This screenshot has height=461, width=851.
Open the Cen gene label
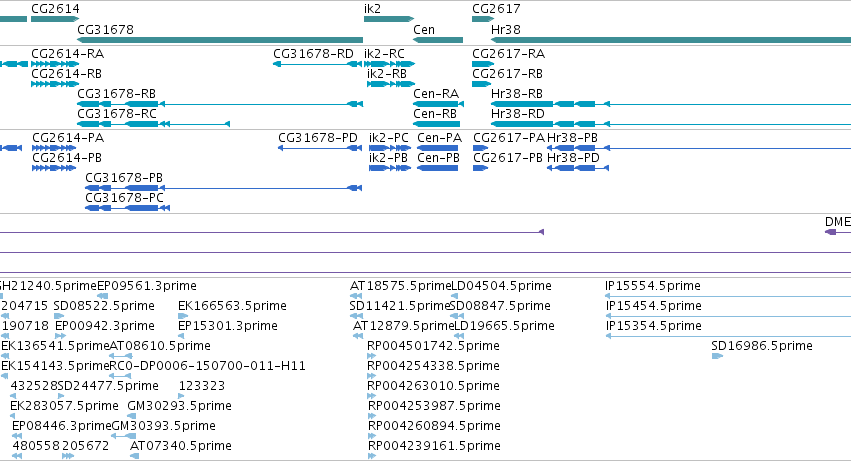pyautogui.click(x=424, y=29)
